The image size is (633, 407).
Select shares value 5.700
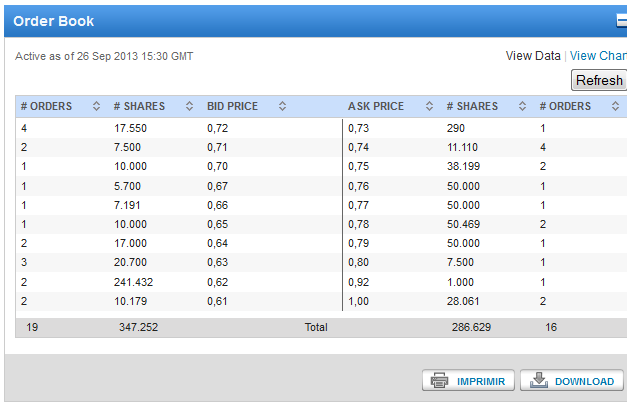(x=127, y=186)
